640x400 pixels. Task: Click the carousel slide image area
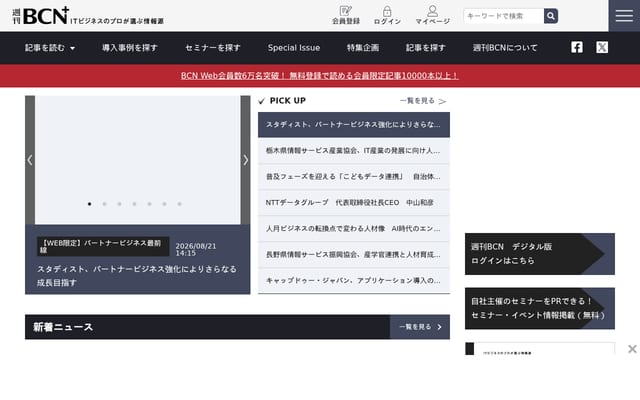138,160
